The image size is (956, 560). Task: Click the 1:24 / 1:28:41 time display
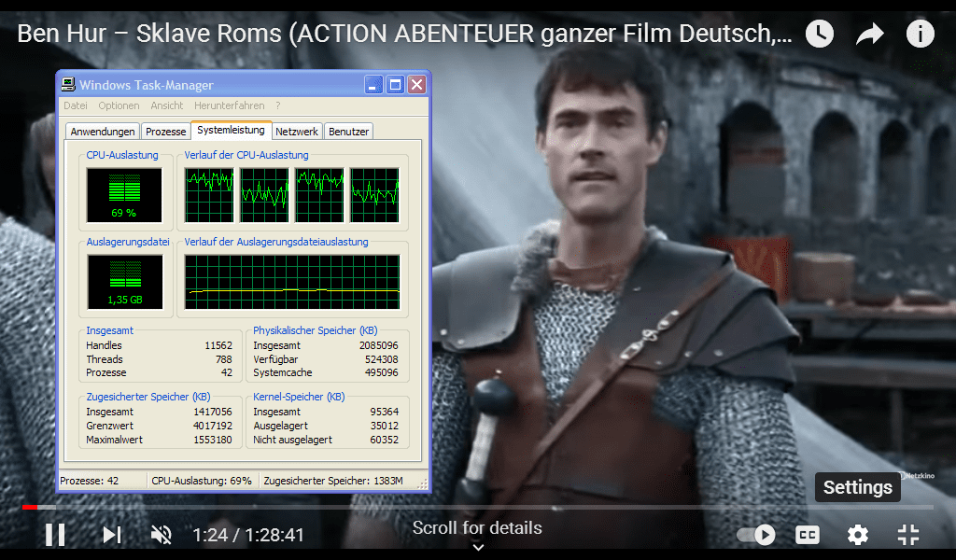248,535
